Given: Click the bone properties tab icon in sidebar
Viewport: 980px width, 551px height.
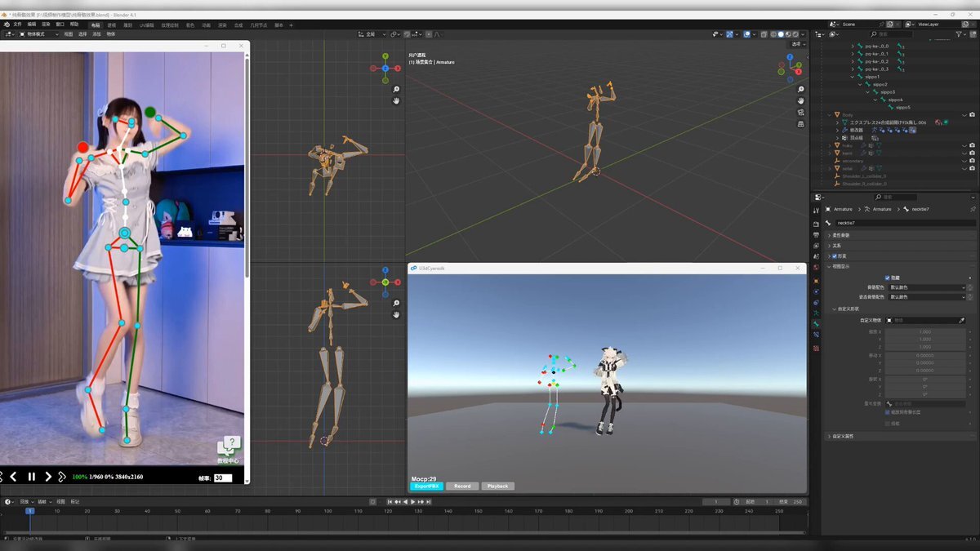Looking at the screenshot, I should click(816, 324).
